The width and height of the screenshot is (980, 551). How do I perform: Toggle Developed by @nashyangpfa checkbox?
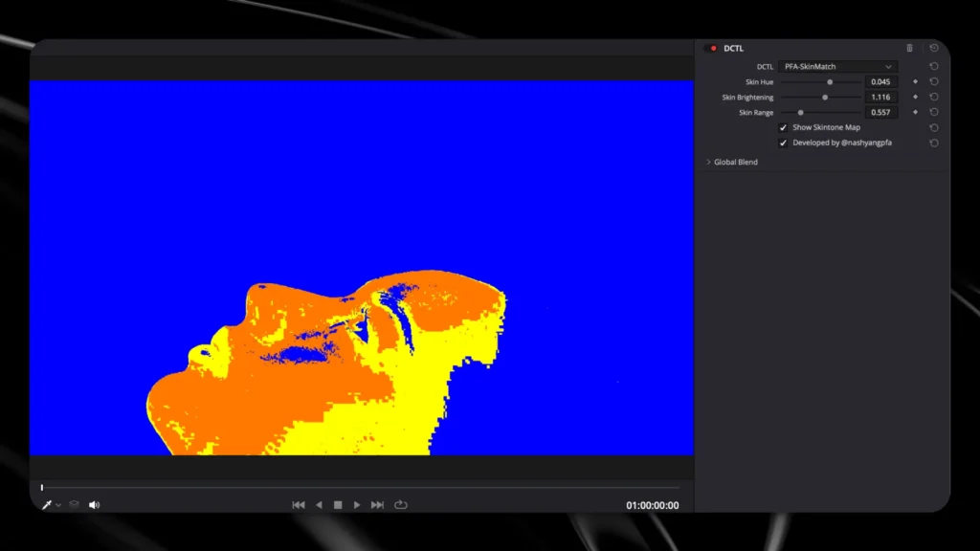point(783,143)
